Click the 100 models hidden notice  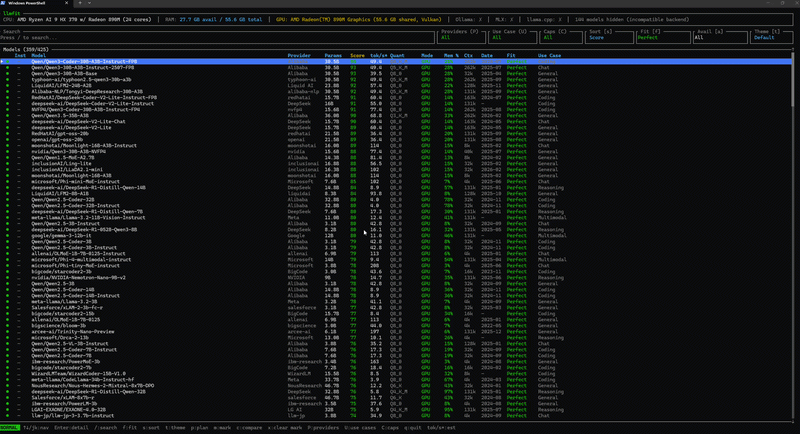(x=632, y=20)
